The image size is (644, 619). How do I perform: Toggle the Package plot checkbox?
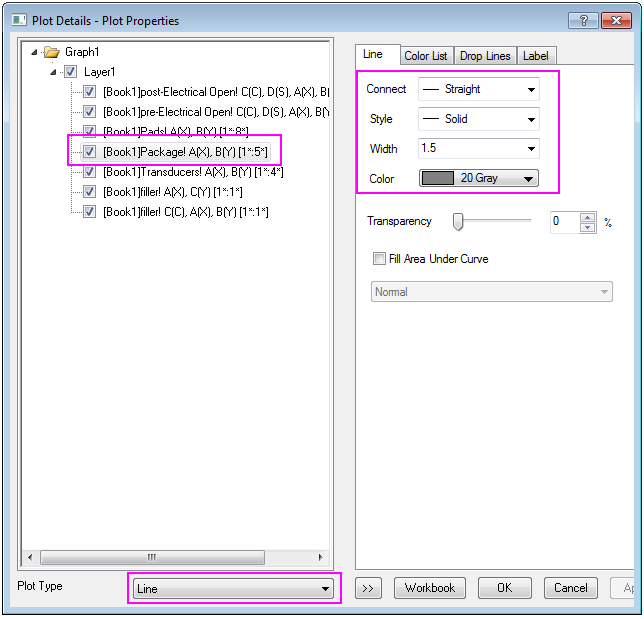[90, 152]
